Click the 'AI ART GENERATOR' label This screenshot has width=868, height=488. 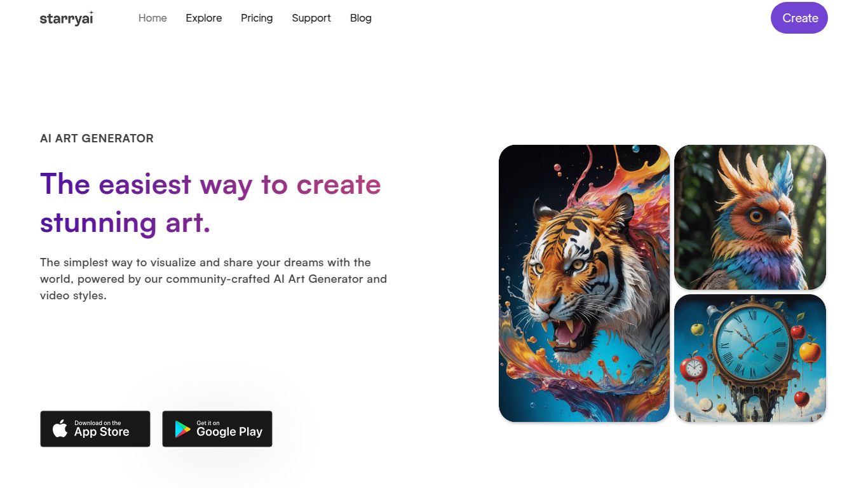pyautogui.click(x=97, y=139)
